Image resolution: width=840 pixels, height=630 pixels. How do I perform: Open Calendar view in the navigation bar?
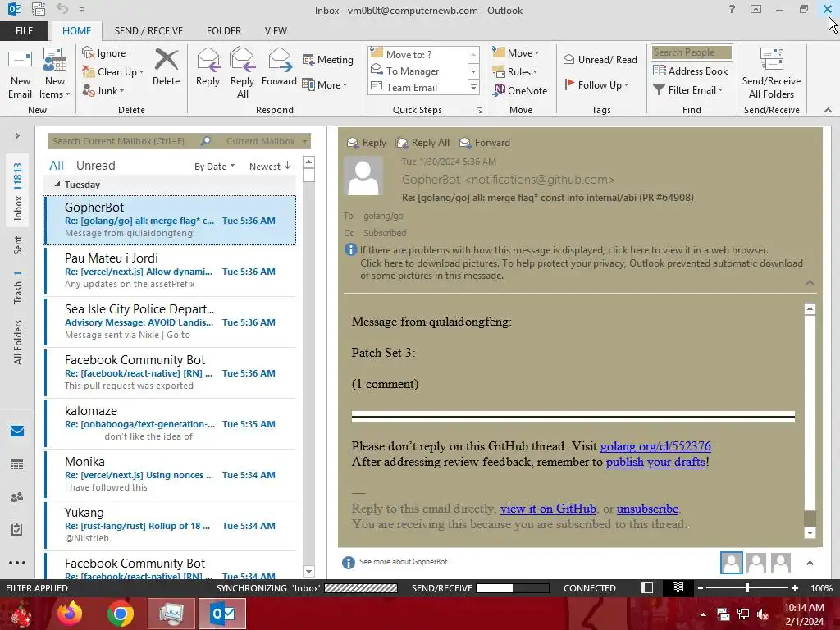pyautogui.click(x=17, y=464)
